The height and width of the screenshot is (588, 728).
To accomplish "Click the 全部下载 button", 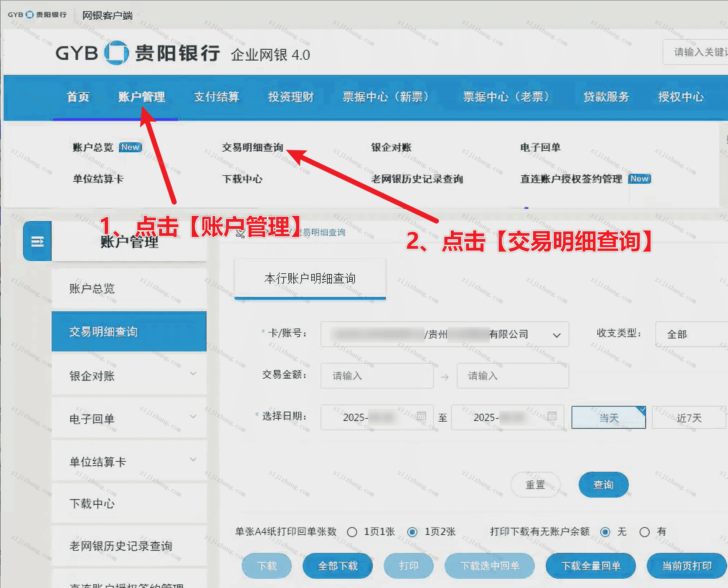I will [337, 566].
